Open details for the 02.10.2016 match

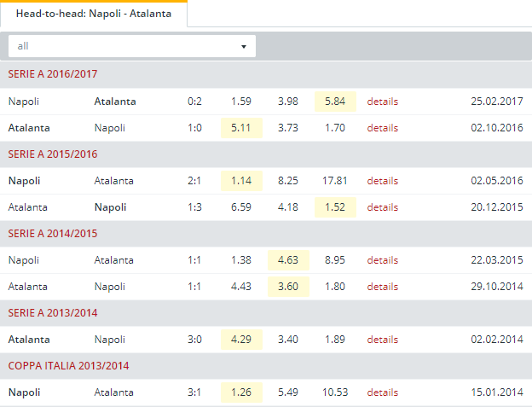382,128
